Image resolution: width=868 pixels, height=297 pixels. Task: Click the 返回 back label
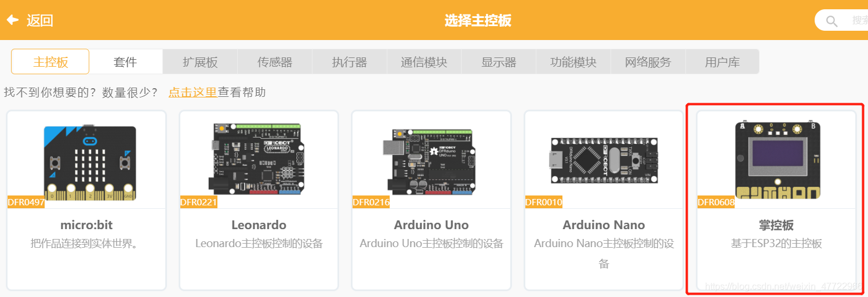(40, 21)
